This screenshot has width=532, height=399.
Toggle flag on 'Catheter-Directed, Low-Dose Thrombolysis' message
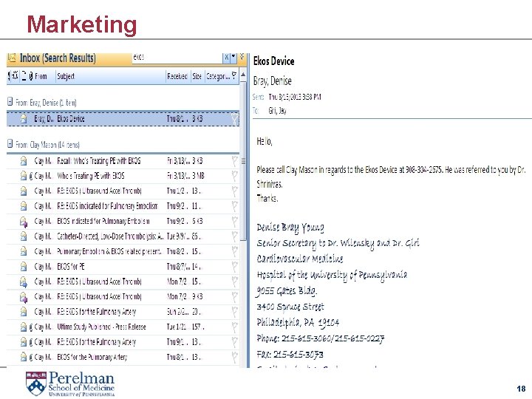point(234,236)
